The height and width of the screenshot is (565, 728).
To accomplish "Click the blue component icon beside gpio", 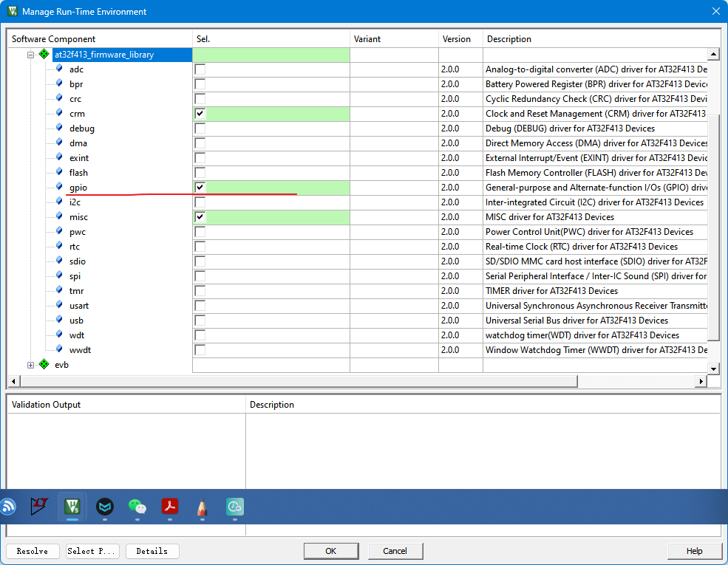I will pos(59,187).
